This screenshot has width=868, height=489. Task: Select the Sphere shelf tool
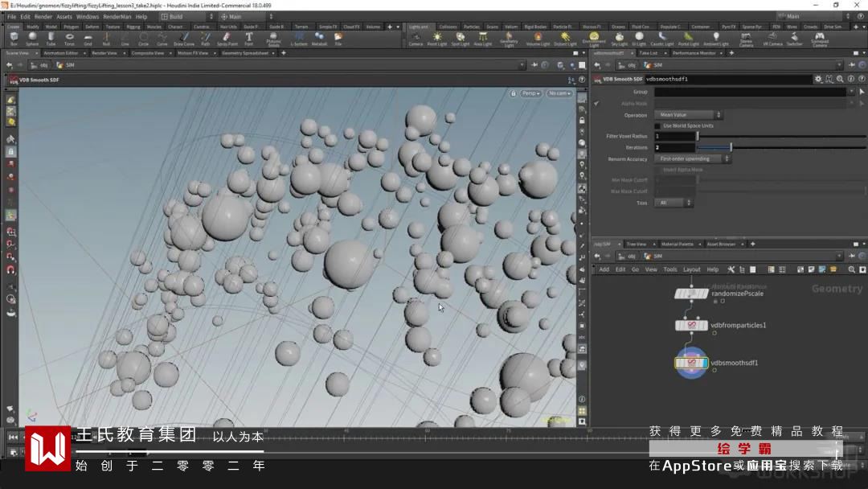(x=32, y=38)
